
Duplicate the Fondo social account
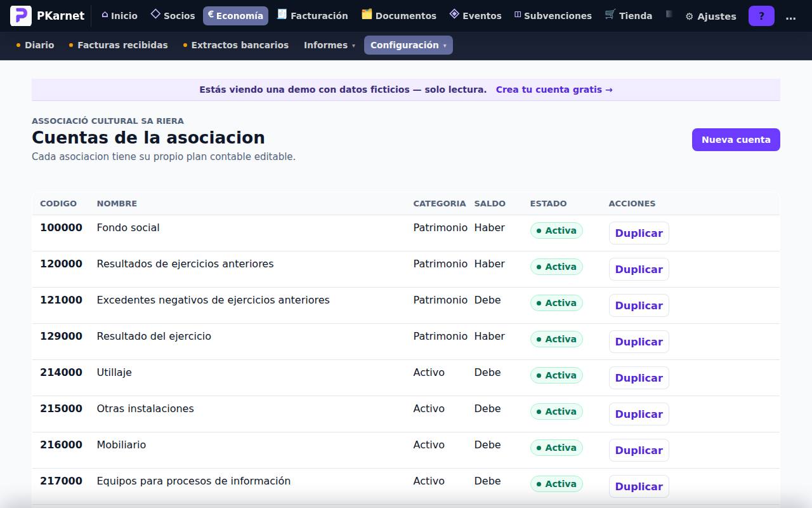pyautogui.click(x=639, y=233)
